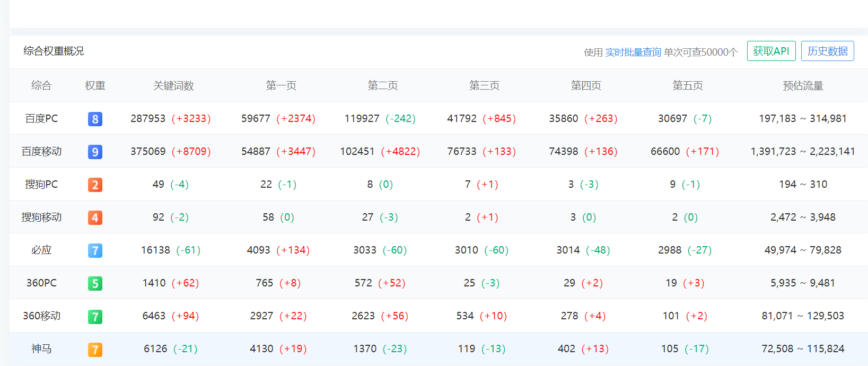The height and width of the screenshot is (366, 868).
Task: Open 360移动 keyword count 6463
Action: (x=154, y=316)
